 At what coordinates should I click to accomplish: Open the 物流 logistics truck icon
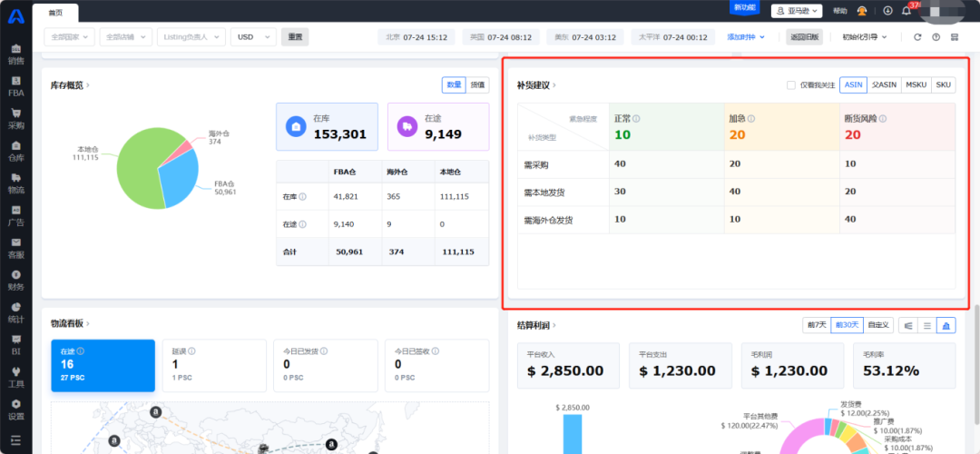coord(15,183)
